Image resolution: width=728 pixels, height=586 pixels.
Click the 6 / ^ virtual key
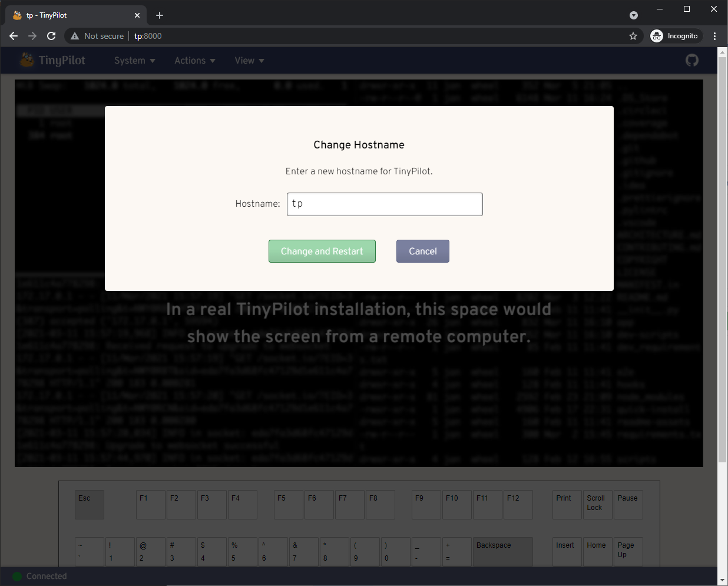(x=273, y=552)
